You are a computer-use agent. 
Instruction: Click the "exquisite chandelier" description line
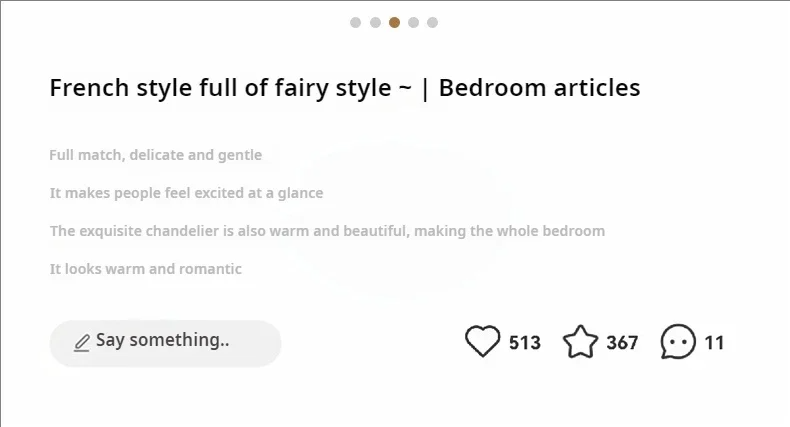coord(327,231)
